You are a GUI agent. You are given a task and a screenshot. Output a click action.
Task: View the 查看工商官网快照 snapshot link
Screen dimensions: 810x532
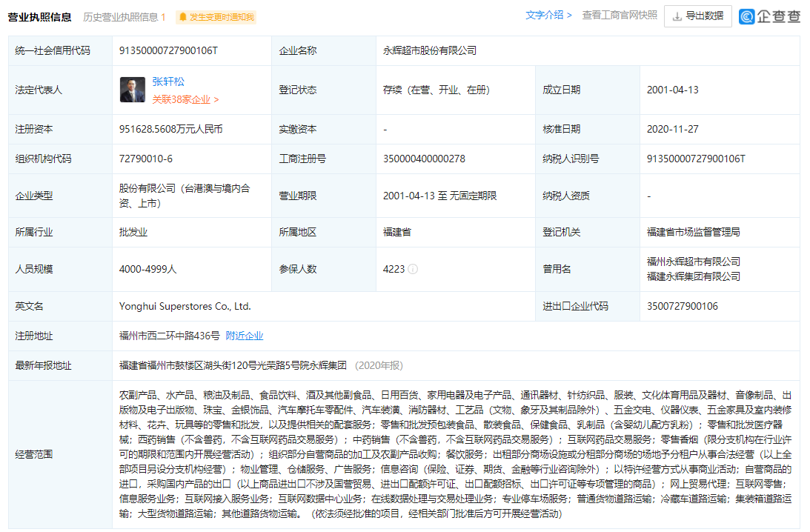tap(619, 16)
